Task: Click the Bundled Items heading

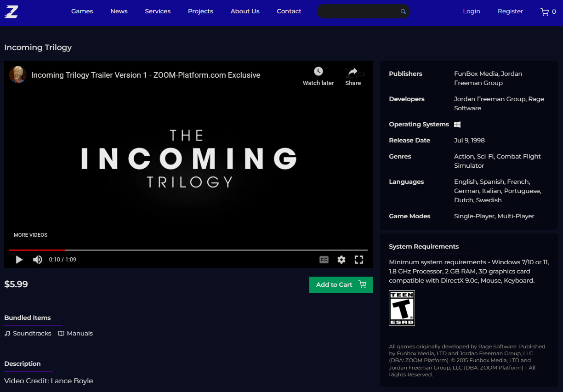Action: (x=28, y=318)
